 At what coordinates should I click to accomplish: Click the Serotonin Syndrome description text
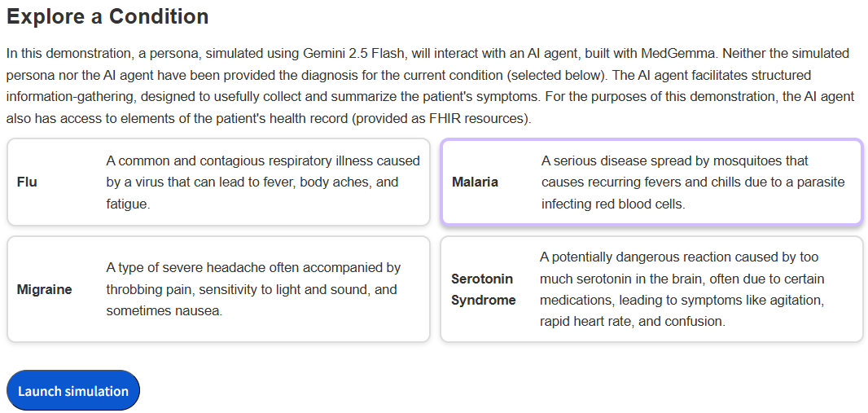point(682,289)
